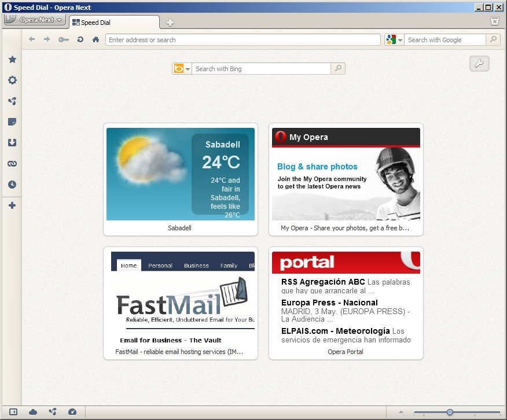This screenshot has height=420, width=507.
Task: Open the Bing search engine dropdown
Action: point(182,69)
